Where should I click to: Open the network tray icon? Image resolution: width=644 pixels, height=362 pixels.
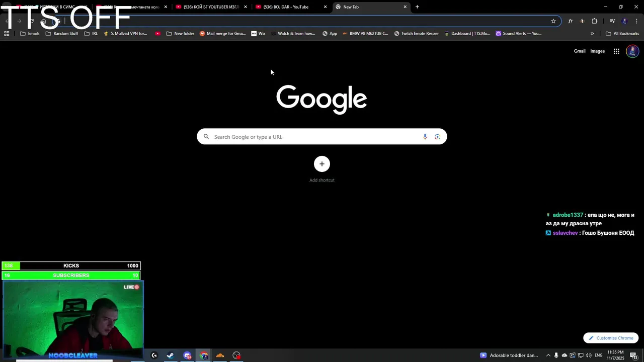coord(581,355)
